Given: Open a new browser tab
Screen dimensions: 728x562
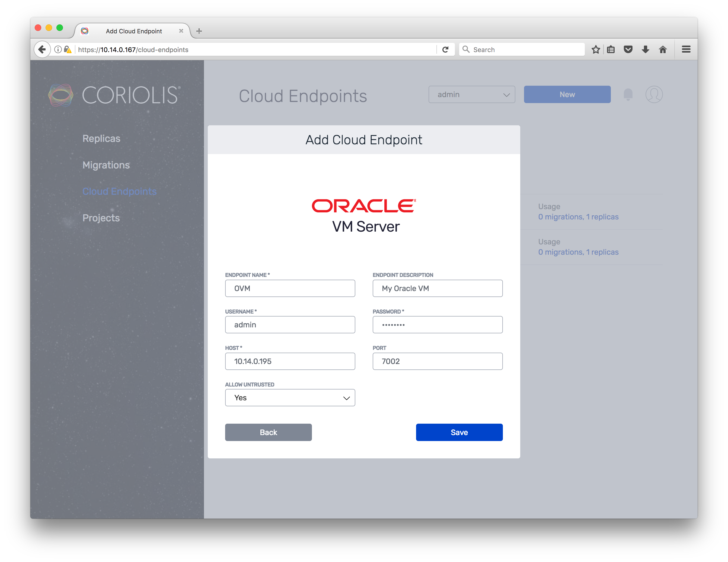Looking at the screenshot, I should tap(199, 31).
